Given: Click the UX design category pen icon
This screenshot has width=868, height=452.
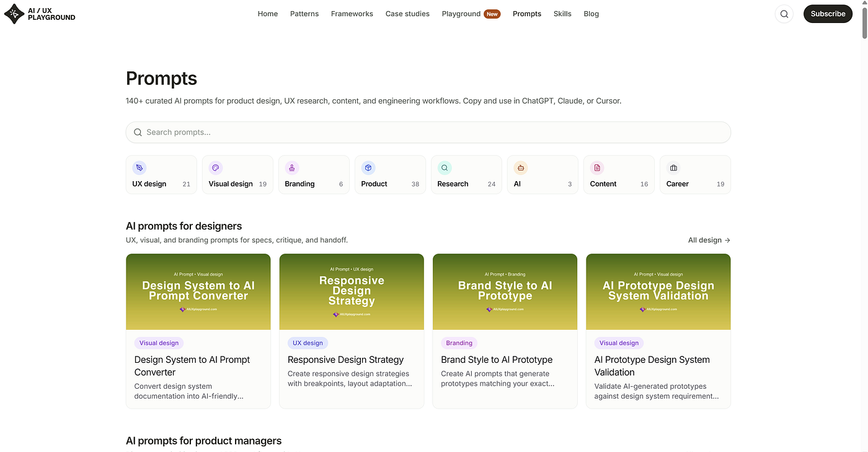Looking at the screenshot, I should [139, 167].
